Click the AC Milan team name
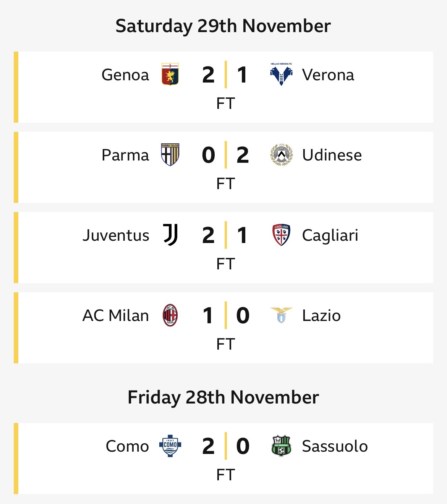 click(x=116, y=316)
